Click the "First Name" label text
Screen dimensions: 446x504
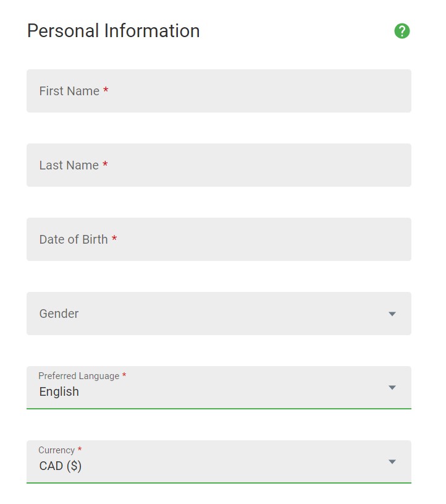point(69,91)
